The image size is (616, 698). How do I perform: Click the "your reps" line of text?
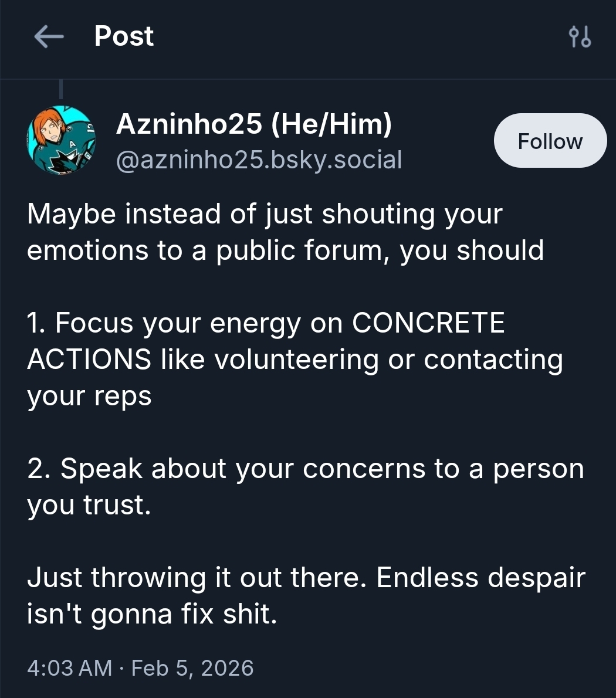(x=89, y=396)
